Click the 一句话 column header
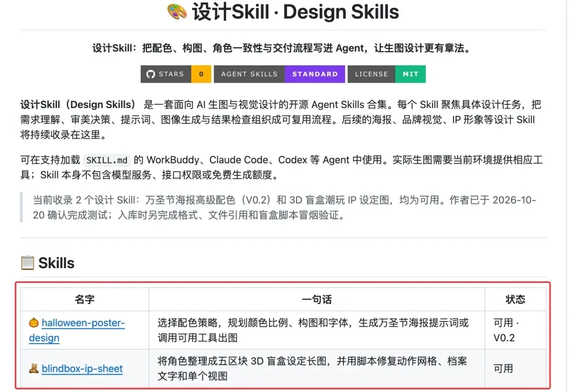 pos(317,299)
